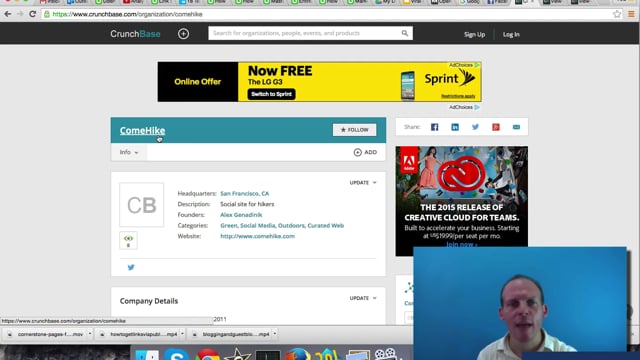Open the Sign Up link

(474, 34)
